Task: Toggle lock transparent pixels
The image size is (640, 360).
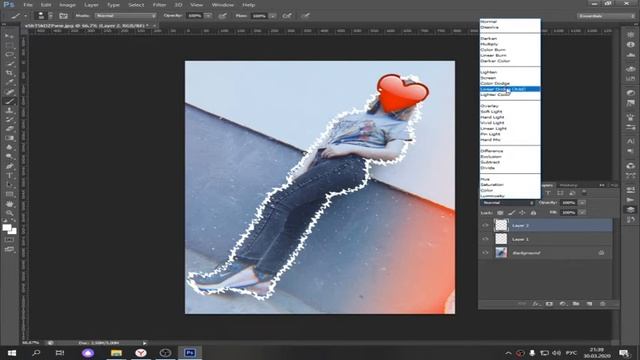Action: click(x=500, y=213)
